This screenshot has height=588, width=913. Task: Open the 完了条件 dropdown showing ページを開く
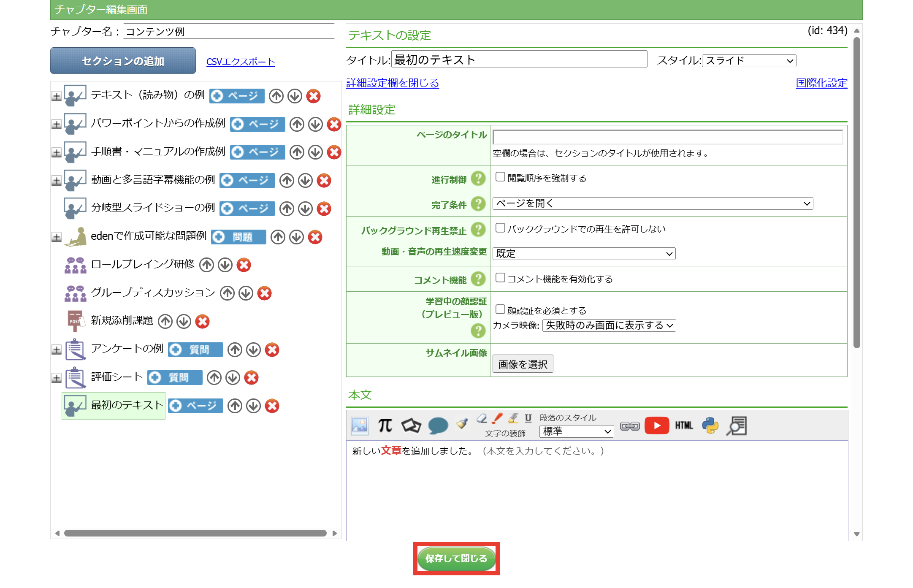pos(653,203)
